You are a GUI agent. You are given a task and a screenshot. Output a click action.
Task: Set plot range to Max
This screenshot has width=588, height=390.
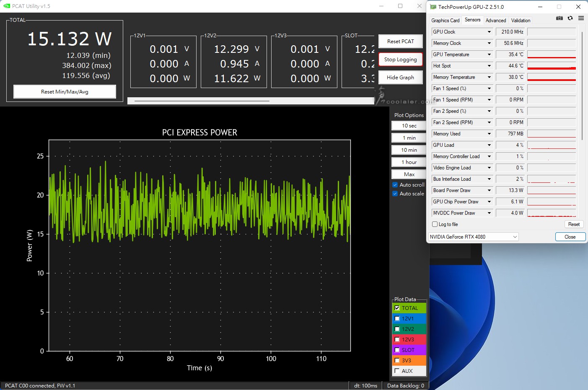click(409, 174)
